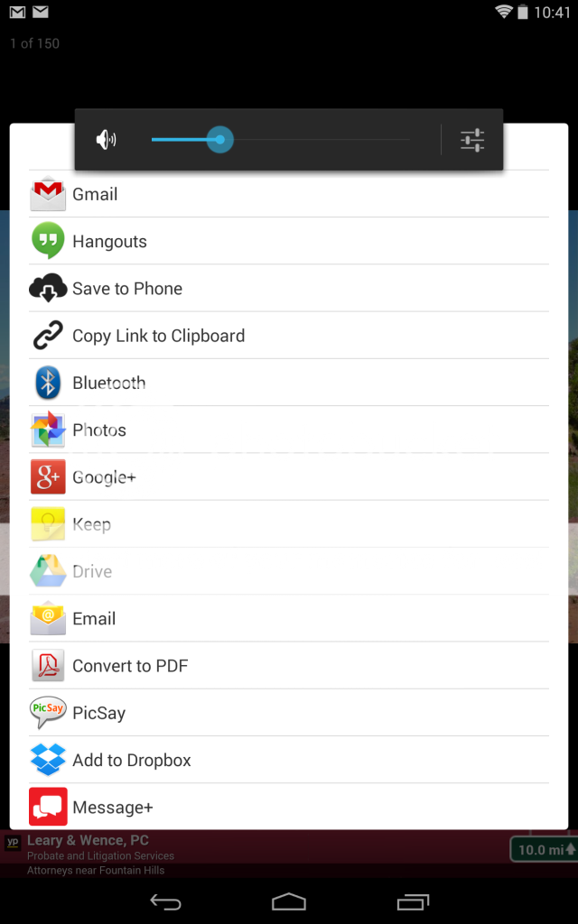Viewport: 578px width, 924px height.
Task: Tap the Copy Link chain icon
Action: point(48,336)
